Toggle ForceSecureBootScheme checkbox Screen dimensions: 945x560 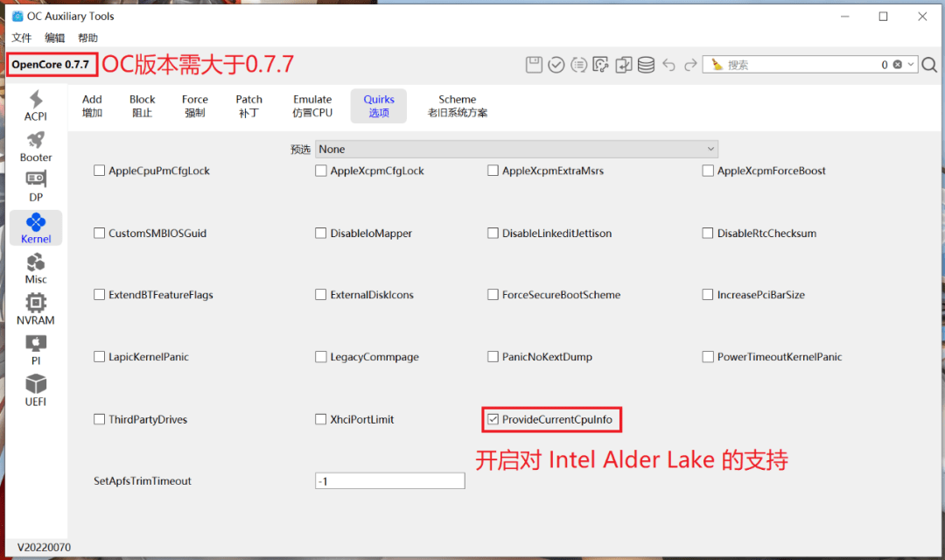click(x=493, y=294)
